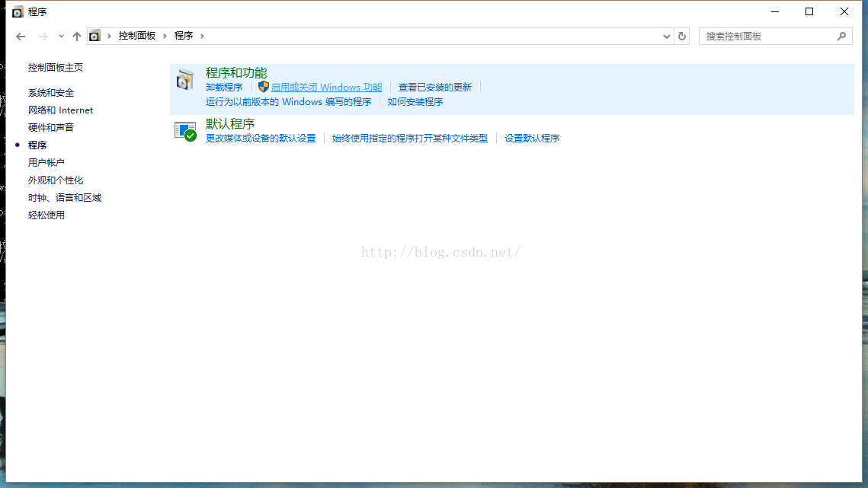Minimize the 程序 window
The image size is (868, 488).
775,11
